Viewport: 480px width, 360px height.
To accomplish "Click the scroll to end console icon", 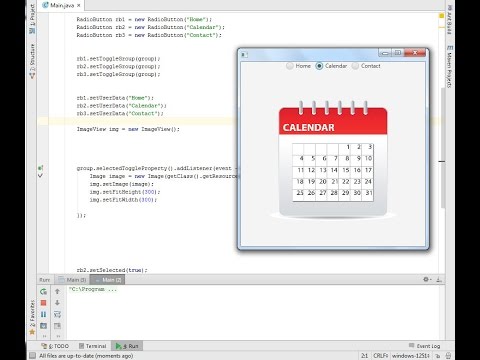I will click(x=57, y=326).
